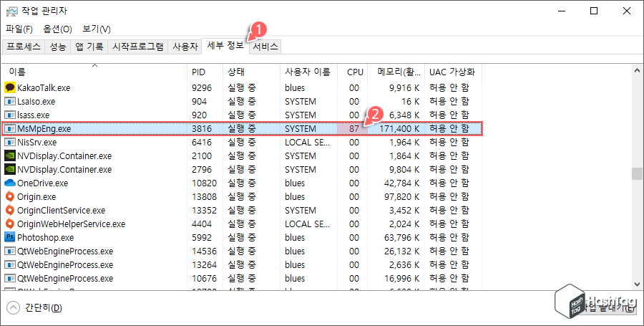The height and width of the screenshot is (326, 644).
Task: Select the lsass.exe process name
Action: 33,115
